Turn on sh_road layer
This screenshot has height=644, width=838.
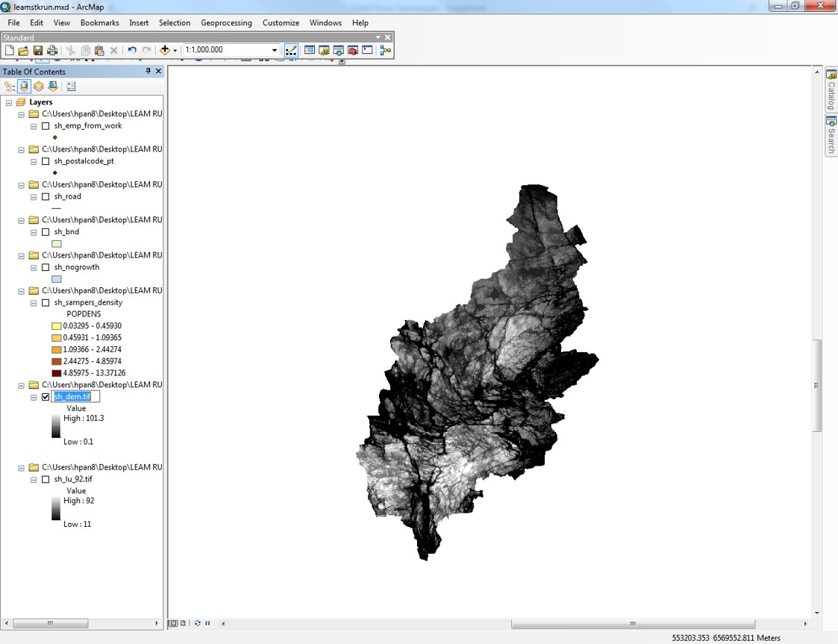[x=46, y=197]
